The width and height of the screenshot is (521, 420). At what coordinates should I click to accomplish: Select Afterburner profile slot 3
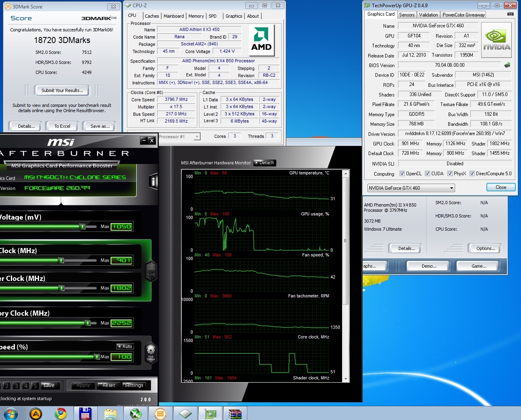coord(16,385)
